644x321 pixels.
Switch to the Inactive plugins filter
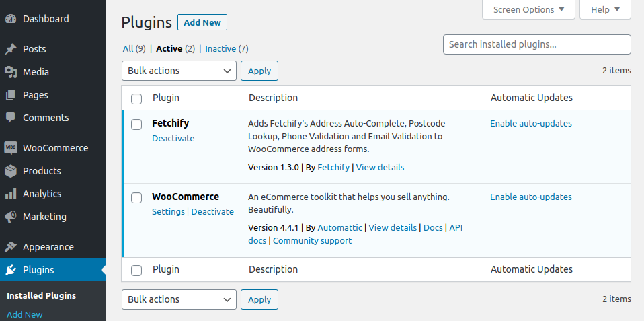220,49
